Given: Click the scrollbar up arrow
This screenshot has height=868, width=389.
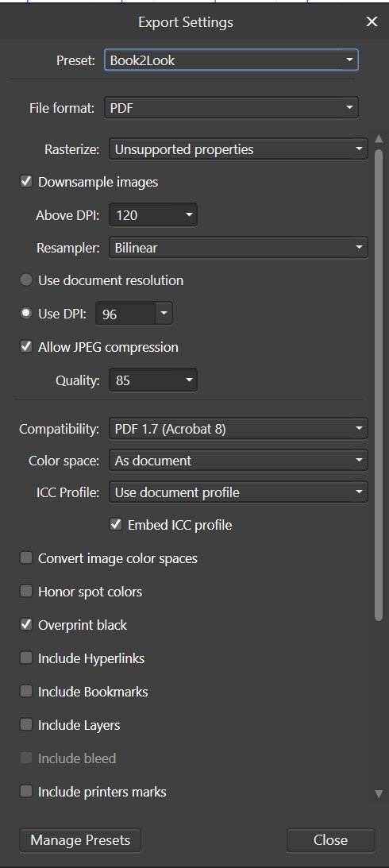Looking at the screenshot, I should 379,139.
